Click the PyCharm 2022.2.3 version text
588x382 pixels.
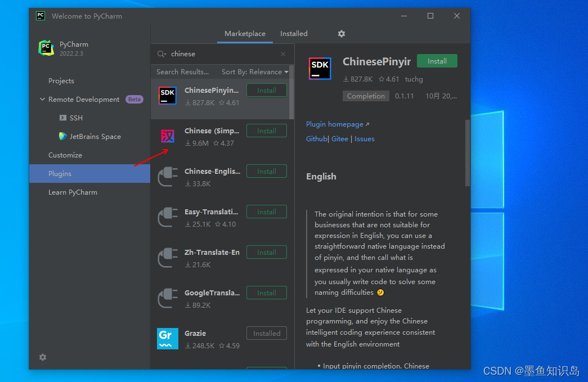coord(71,53)
